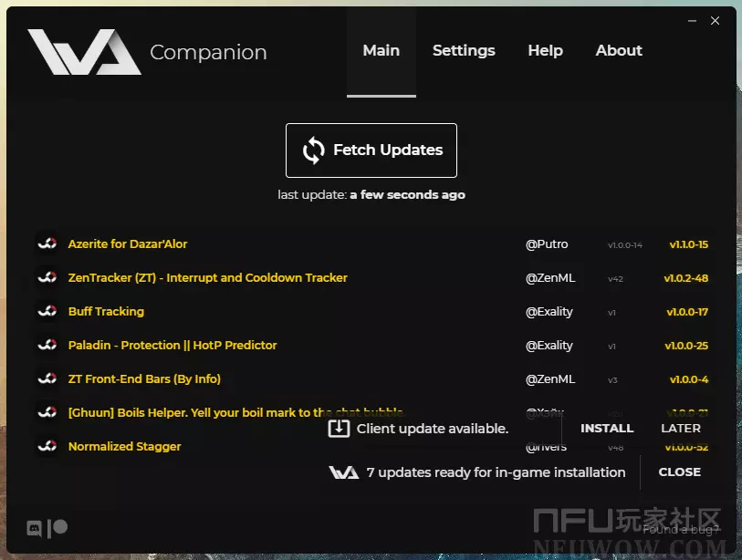Open author @ZenML link for ZenTracker
Screen dimensions: 742x560
(x=550, y=278)
